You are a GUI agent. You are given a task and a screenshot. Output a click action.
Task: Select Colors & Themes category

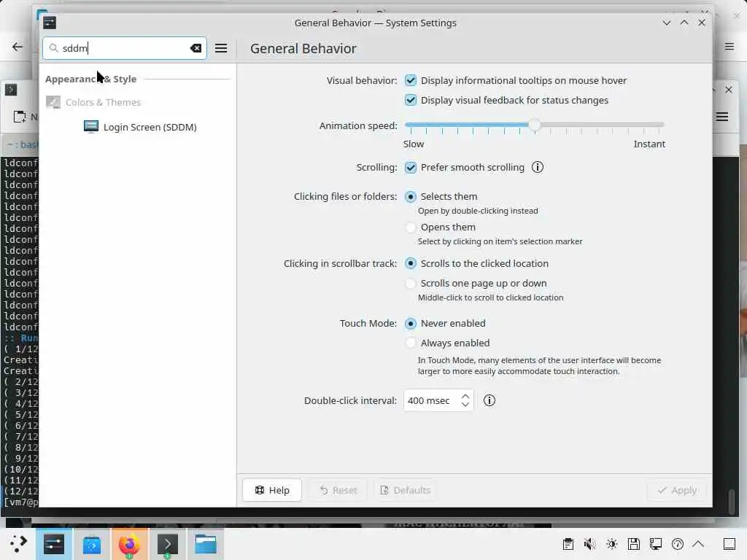93,102
